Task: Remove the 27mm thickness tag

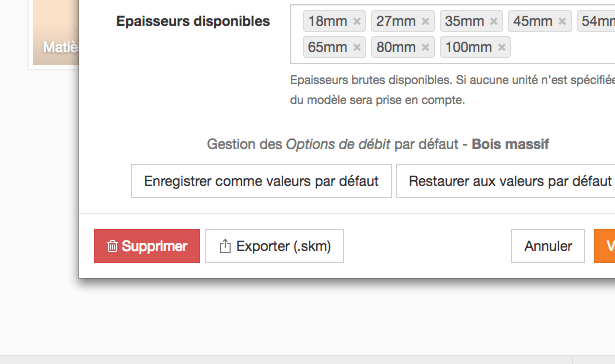Action: tap(425, 21)
